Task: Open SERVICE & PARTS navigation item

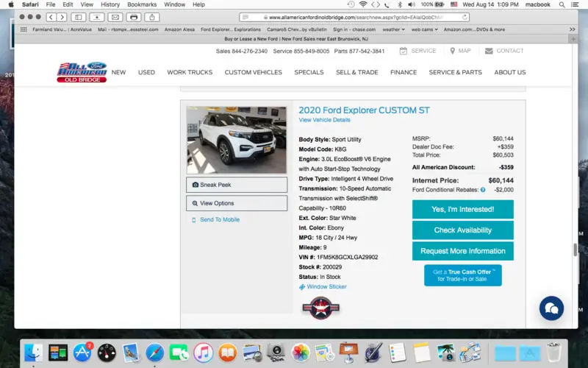Action: [x=455, y=72]
